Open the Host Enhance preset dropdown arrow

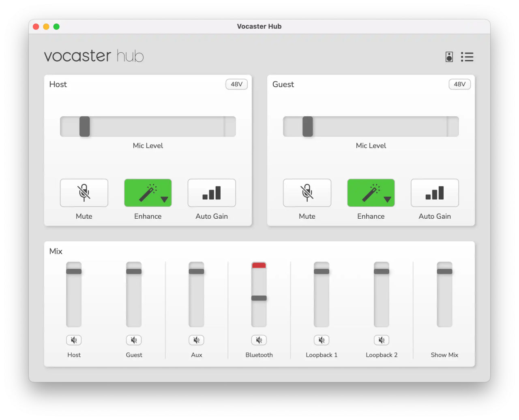point(164,199)
